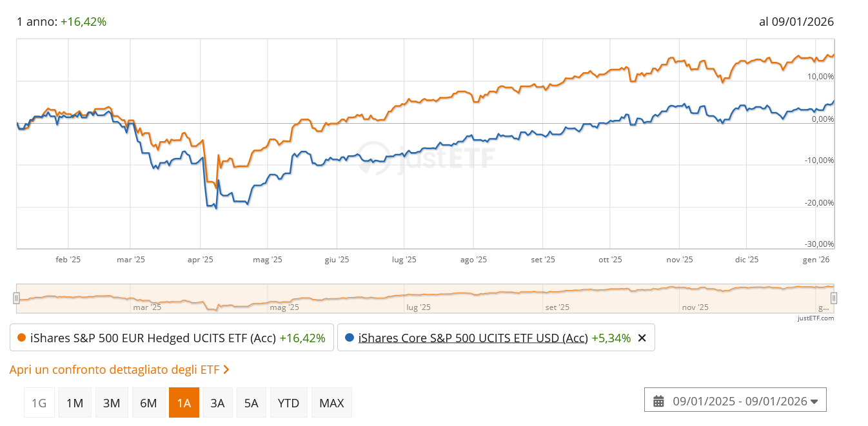Viewport: 868px width, 426px height.
Task: Select the active 1A period button
Action: point(184,403)
